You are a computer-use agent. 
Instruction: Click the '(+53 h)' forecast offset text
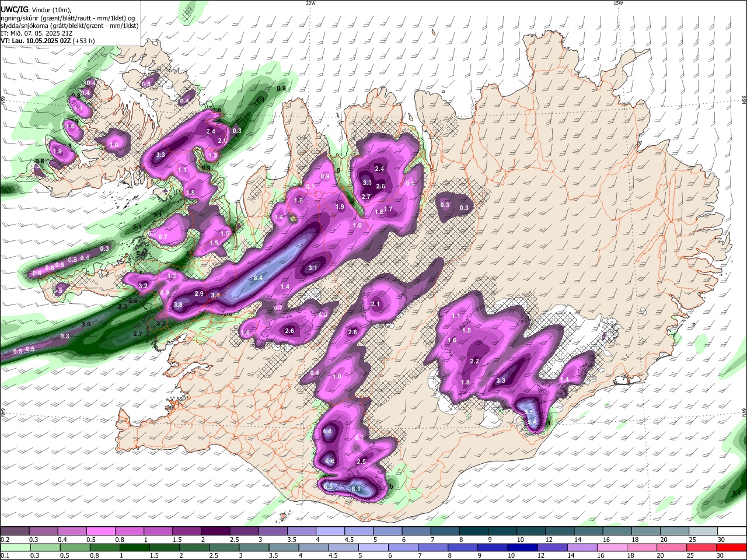pyautogui.click(x=84, y=41)
